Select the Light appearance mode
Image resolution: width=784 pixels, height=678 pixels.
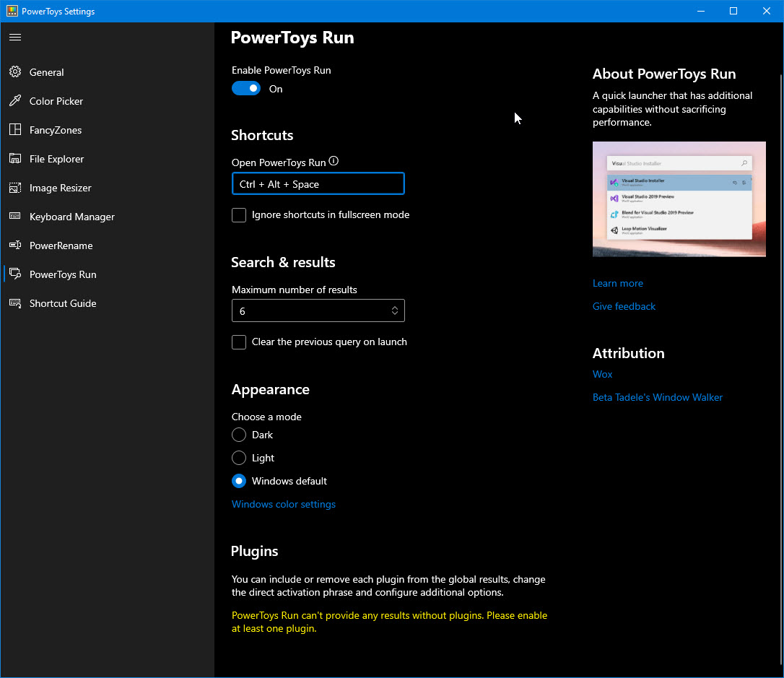click(239, 458)
